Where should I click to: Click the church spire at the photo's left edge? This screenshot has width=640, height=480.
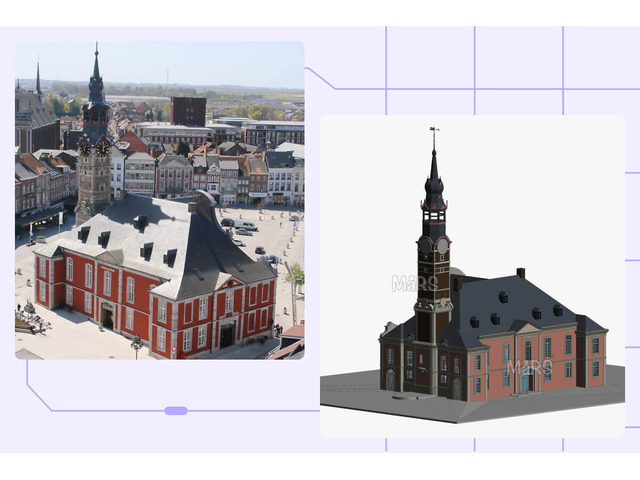38,80
